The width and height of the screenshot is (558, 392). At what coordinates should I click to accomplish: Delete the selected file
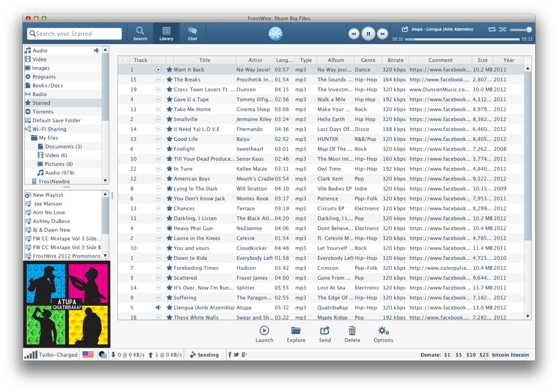point(352,335)
